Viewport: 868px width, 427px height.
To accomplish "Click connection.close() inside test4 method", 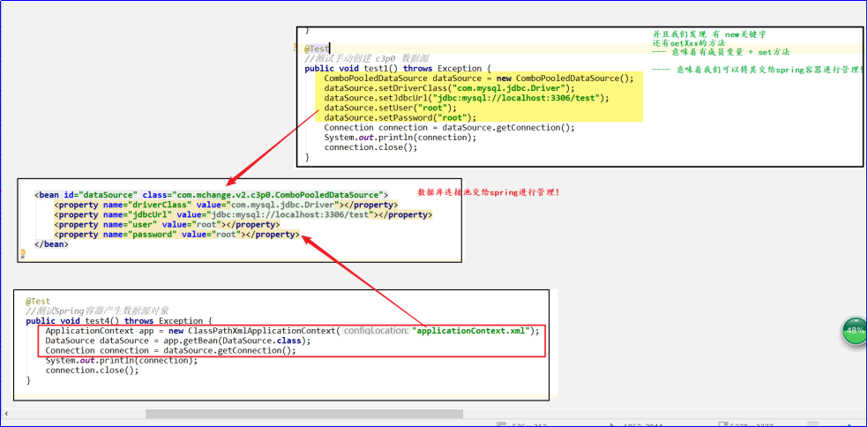I will (x=92, y=371).
